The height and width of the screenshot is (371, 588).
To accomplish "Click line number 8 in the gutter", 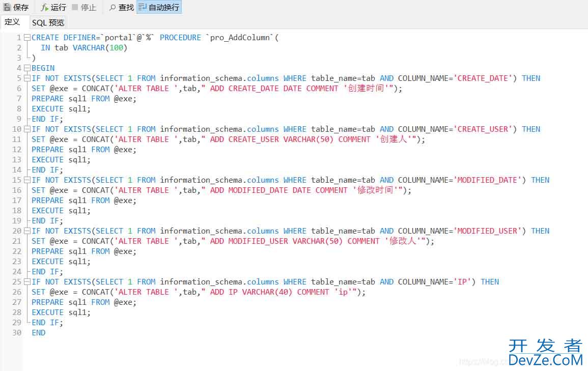I will point(19,109).
